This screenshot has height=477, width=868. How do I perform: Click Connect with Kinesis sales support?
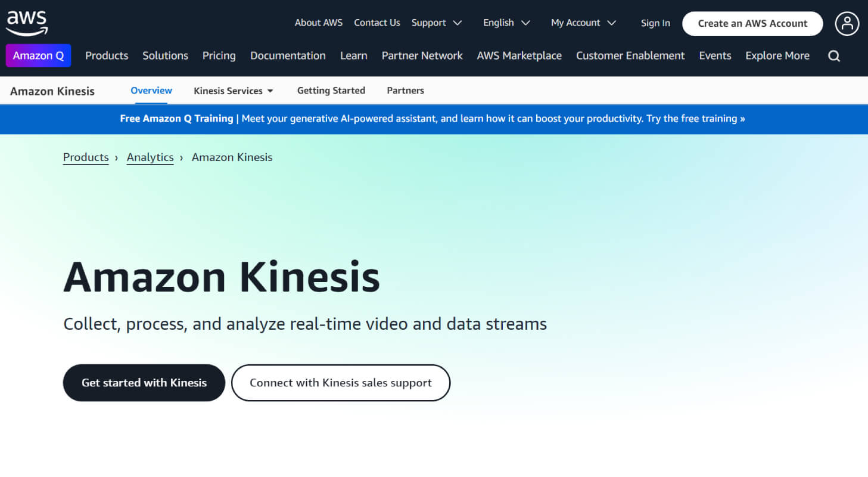tap(341, 383)
